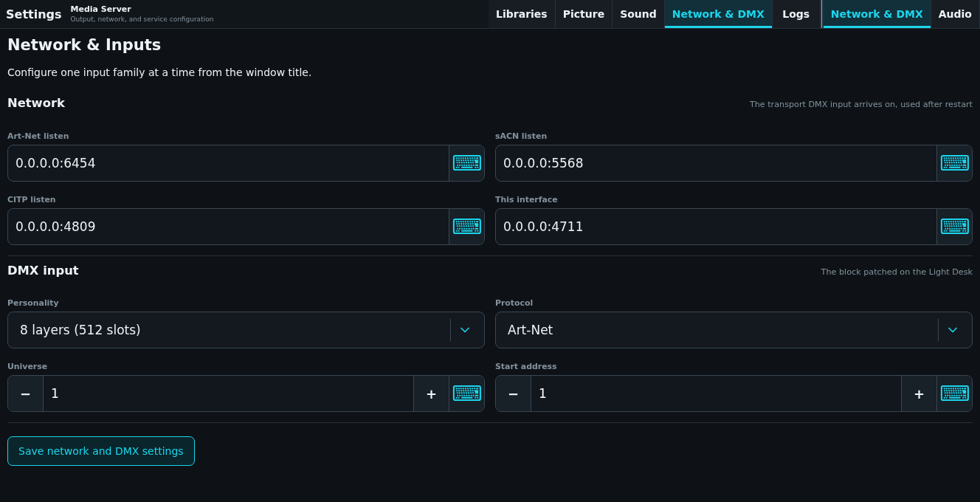The height and width of the screenshot is (502, 980).
Task: Switch to the Logs tab
Action: pos(796,14)
